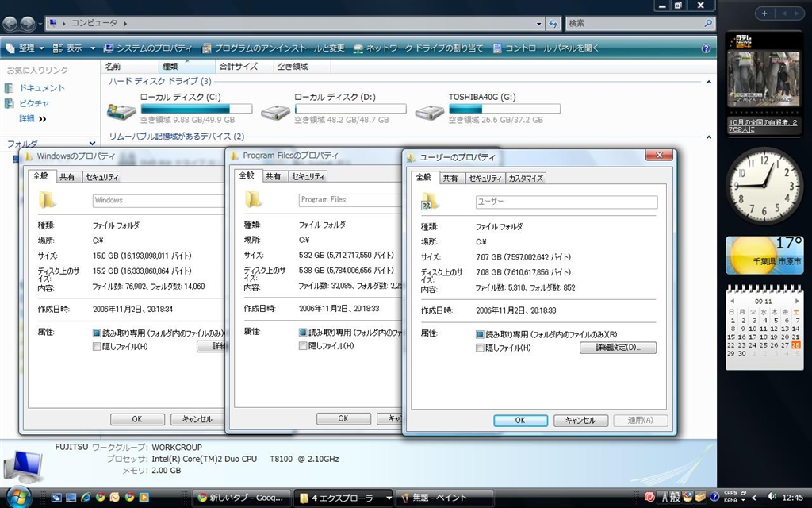Open the 表示 views dropdown arrow
Viewport: 812px width, 508px height.
[x=93, y=48]
